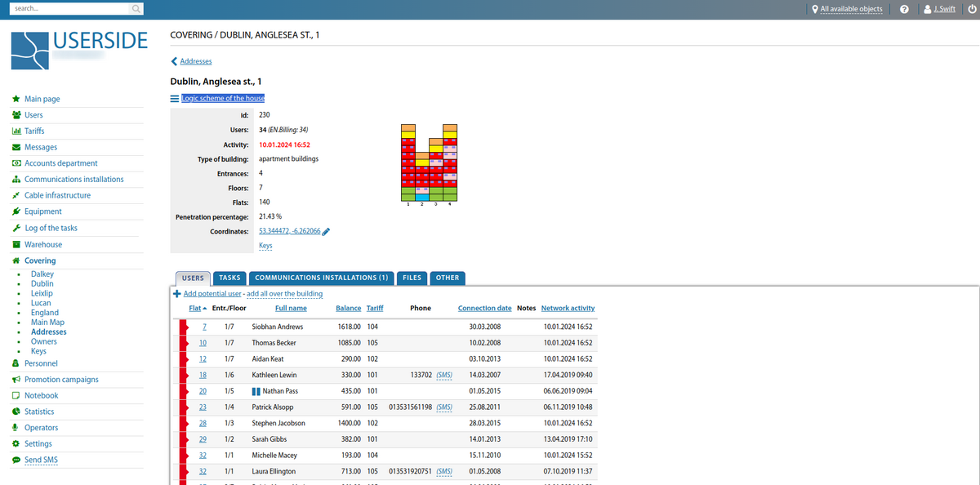Click the hamburger icon beside Logic scheme link

[174, 98]
